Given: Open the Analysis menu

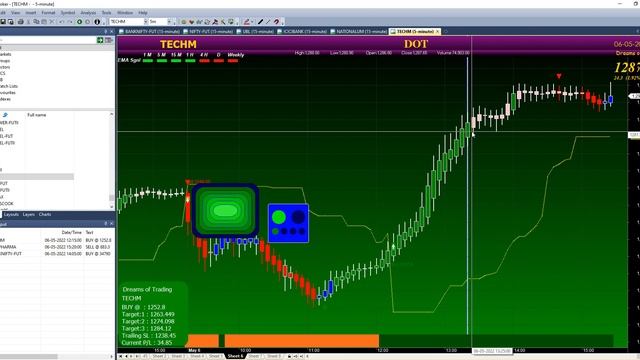Looking at the screenshot, I should 88,13.
